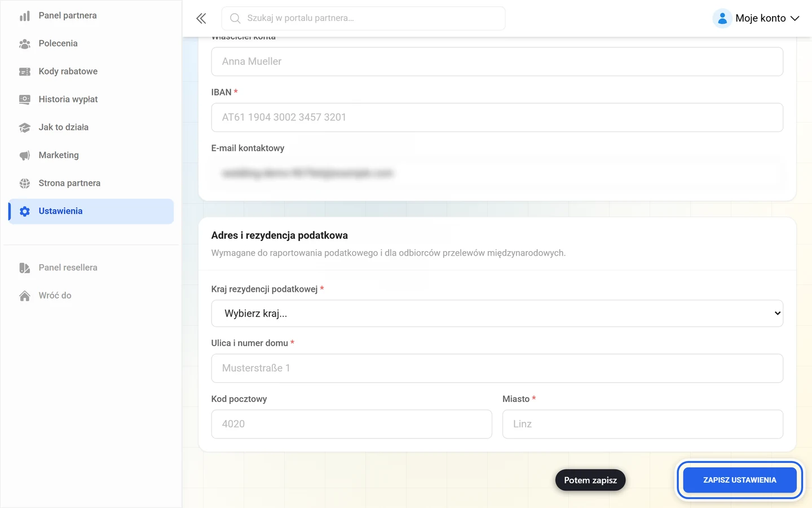The height and width of the screenshot is (508, 812).
Task: Click the Kody rabatowe ticket icon
Action: click(x=25, y=72)
